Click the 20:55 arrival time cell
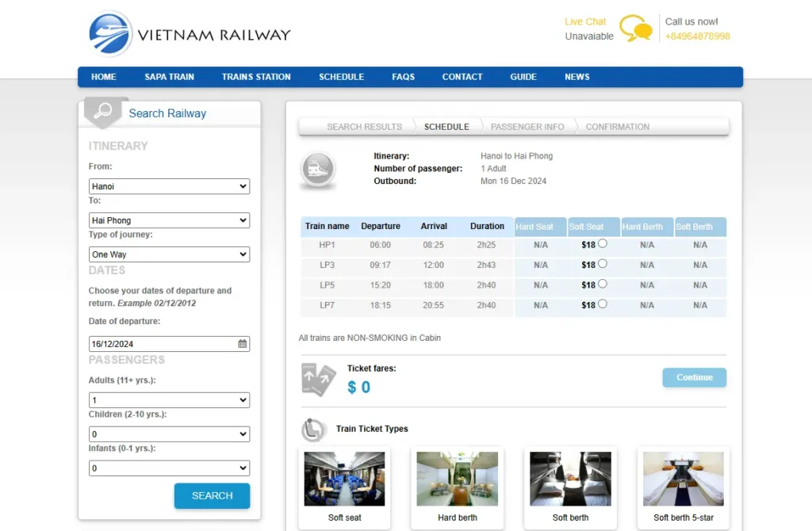812x531 pixels. [433, 305]
